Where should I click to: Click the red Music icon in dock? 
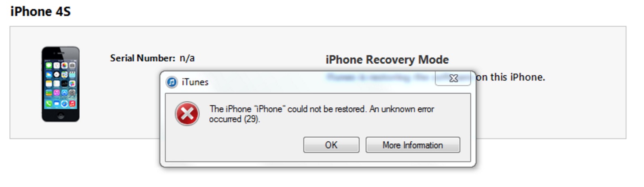(72, 104)
